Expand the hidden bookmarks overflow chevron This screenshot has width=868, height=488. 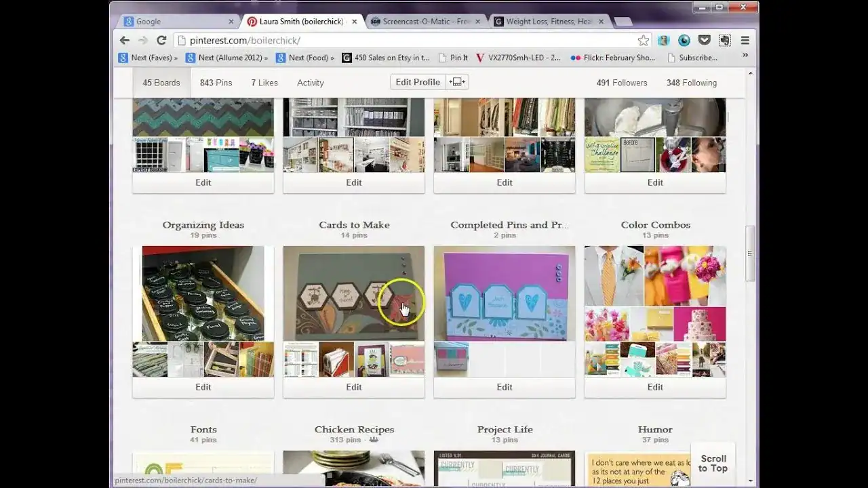(x=745, y=56)
